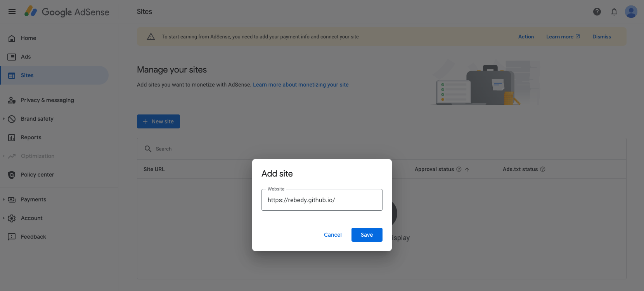
Task: Open the hamburger main menu
Action: 12,12
